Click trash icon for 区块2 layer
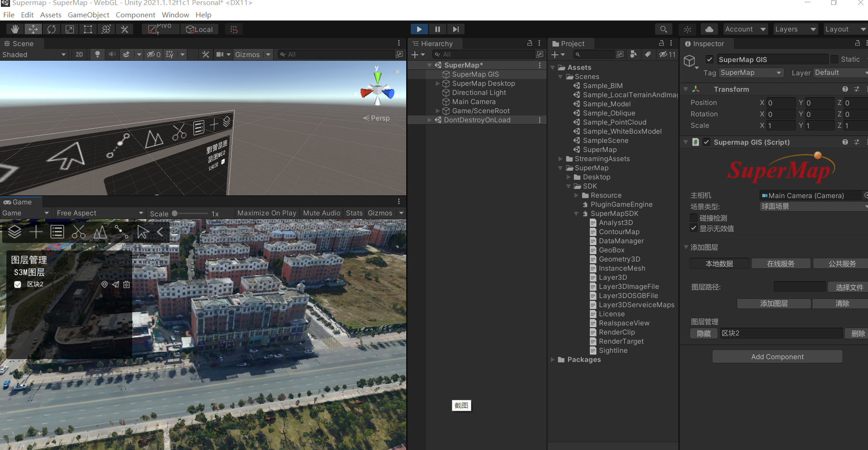Screen dimensions: 868x450 tap(127, 284)
